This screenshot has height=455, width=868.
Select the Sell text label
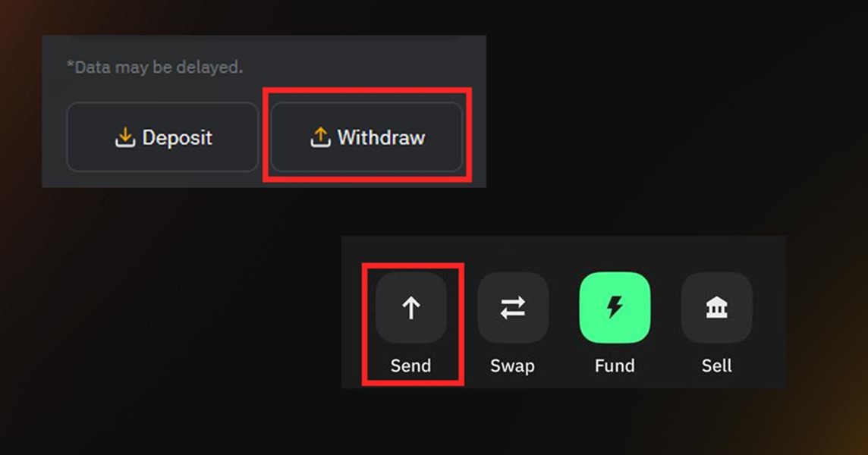click(717, 366)
